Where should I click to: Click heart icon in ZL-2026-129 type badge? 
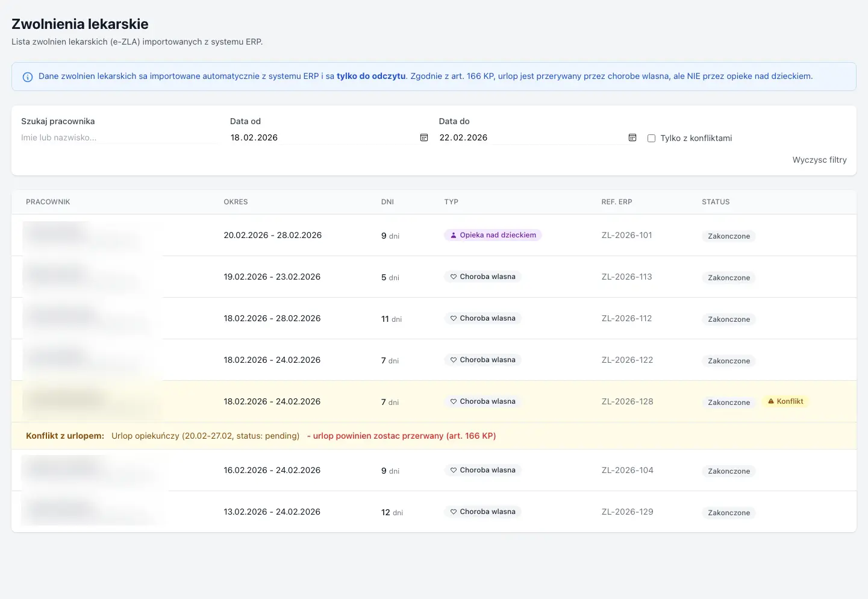(454, 512)
